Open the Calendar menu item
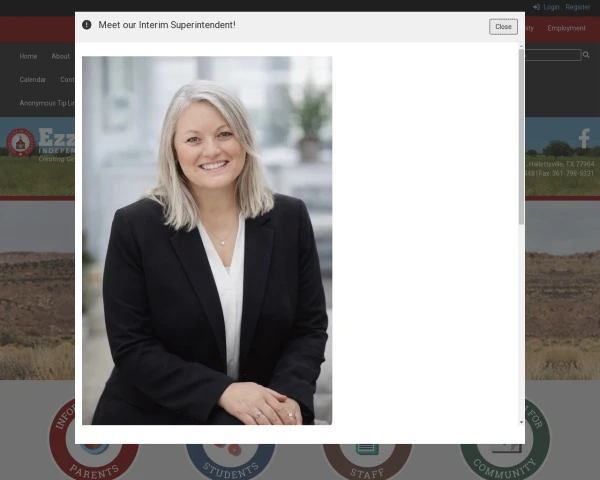 click(33, 80)
